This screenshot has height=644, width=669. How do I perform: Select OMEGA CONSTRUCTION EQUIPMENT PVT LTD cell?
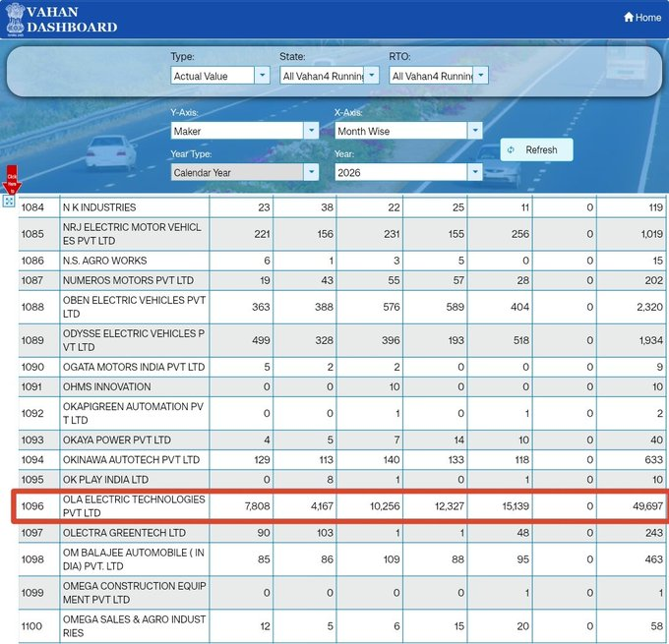(135, 593)
